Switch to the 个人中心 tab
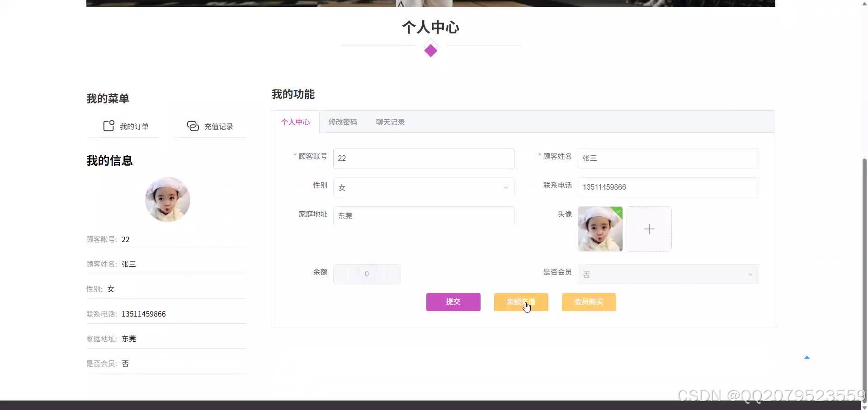The height and width of the screenshot is (410, 868). coord(296,122)
